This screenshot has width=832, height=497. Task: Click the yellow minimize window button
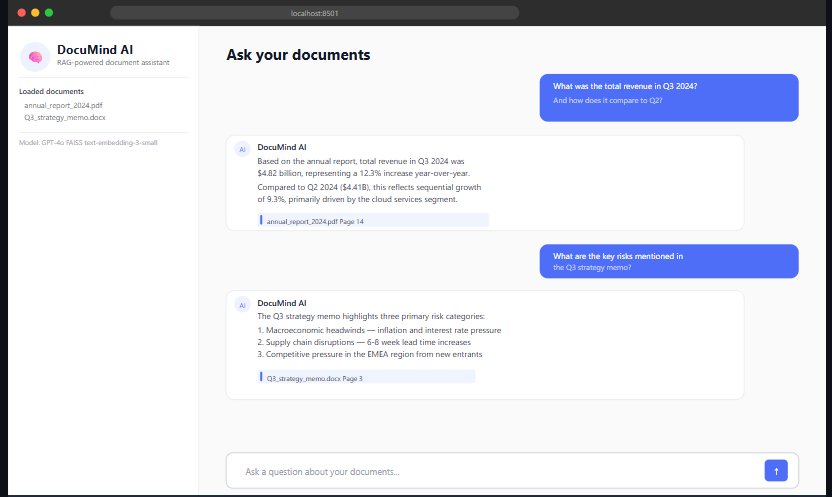point(35,13)
